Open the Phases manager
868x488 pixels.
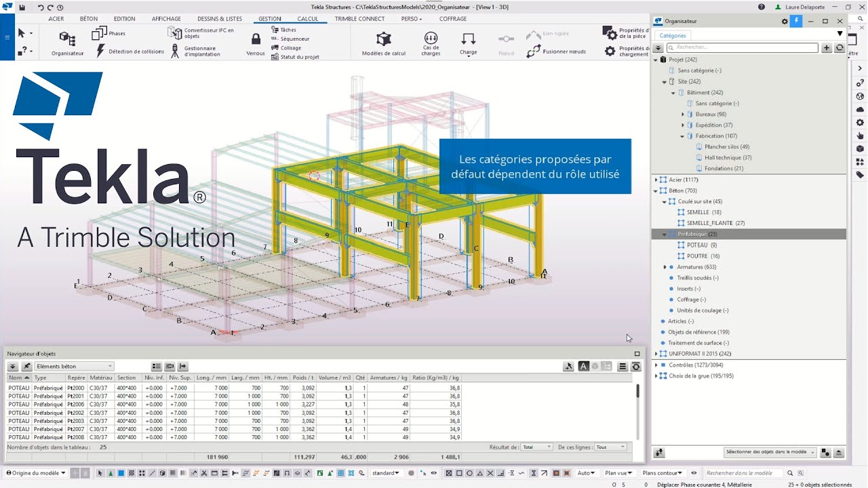click(x=108, y=33)
